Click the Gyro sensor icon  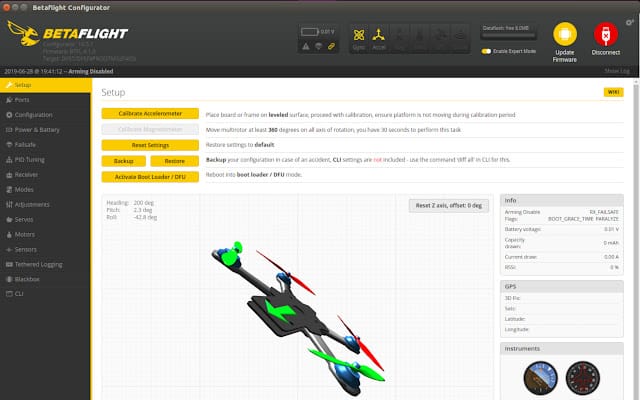tap(359, 36)
